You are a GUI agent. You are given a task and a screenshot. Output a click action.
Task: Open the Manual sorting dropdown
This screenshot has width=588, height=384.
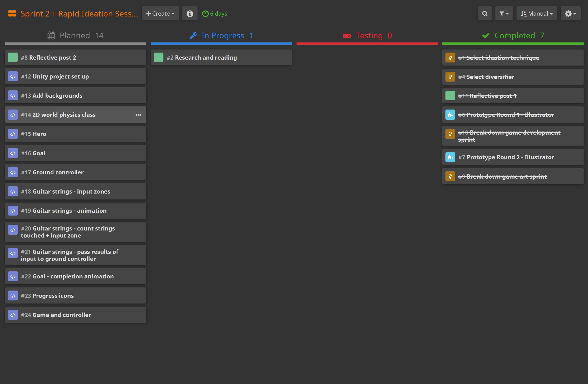pyautogui.click(x=537, y=14)
